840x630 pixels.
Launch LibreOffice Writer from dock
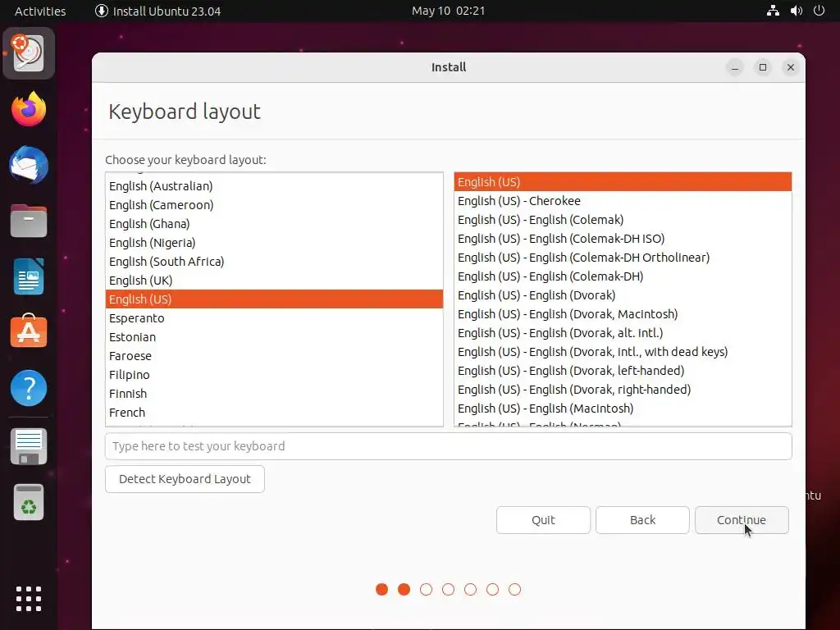click(29, 276)
